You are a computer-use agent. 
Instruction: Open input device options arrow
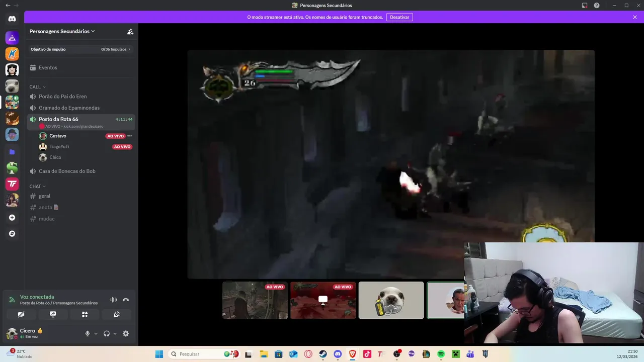point(96,333)
